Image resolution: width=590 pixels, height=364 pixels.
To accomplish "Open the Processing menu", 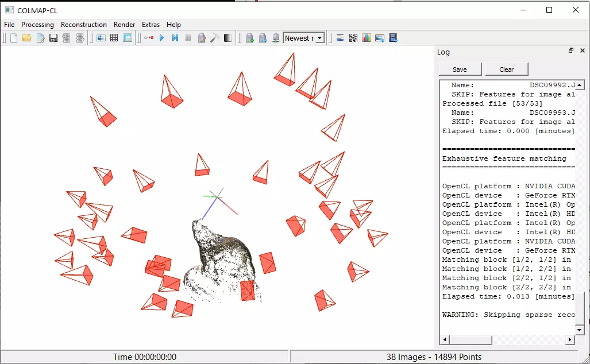I will (37, 25).
